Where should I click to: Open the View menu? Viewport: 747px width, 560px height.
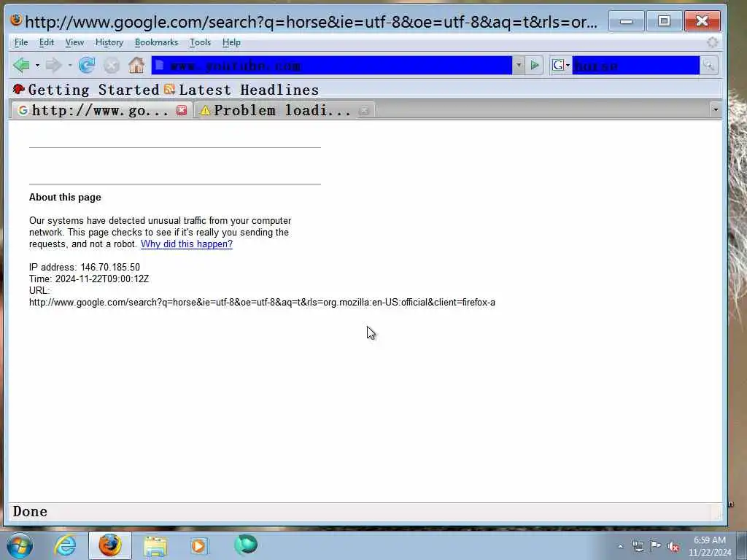coord(74,42)
